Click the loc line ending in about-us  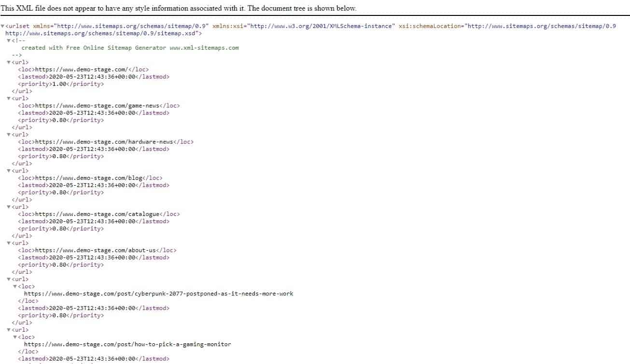[x=97, y=250]
